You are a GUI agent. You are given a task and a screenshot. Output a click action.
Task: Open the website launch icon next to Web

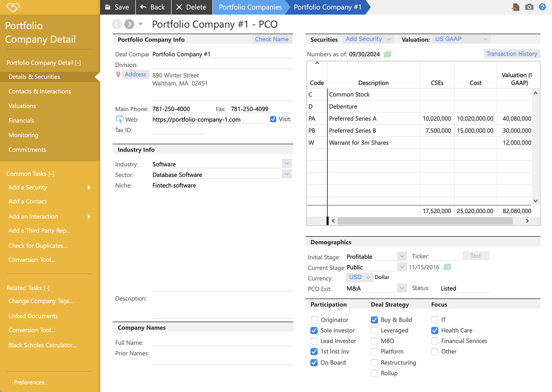120,120
